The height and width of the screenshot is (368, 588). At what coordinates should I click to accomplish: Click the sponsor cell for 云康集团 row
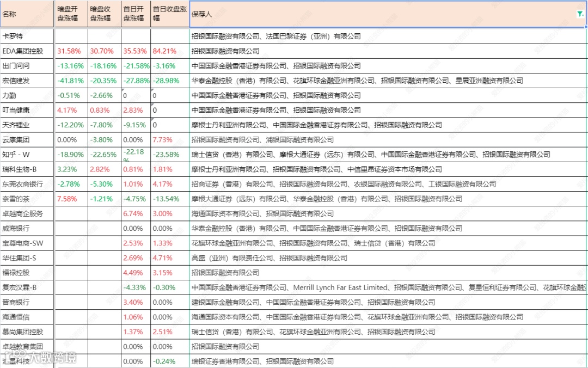[x=388, y=139]
